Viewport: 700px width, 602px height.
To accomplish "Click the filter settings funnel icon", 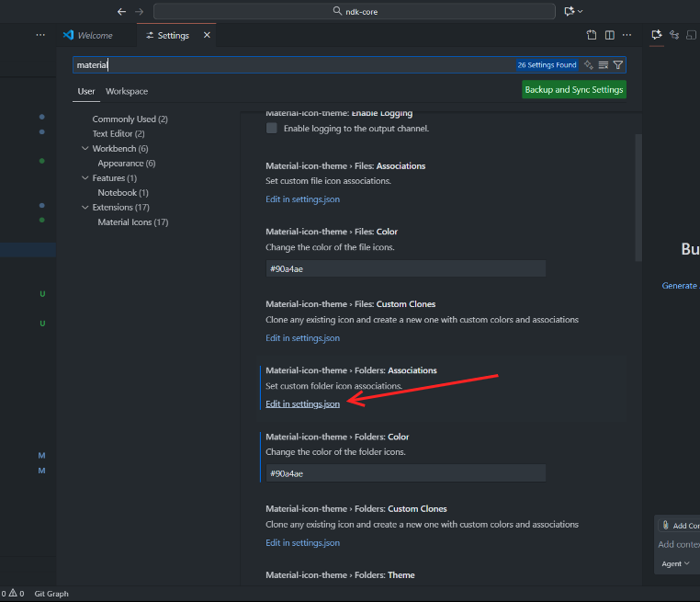I will [618, 65].
